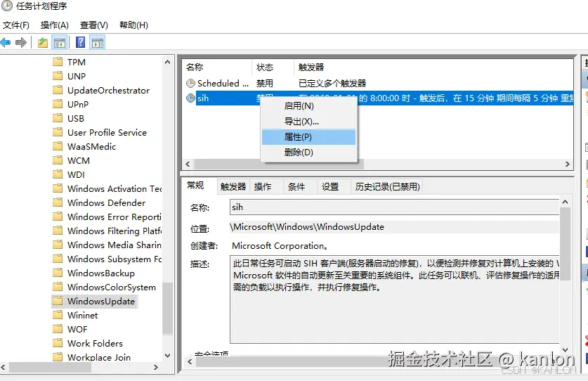Open the Windows Defender folder
This screenshot has width=588, height=381.
(x=106, y=202)
